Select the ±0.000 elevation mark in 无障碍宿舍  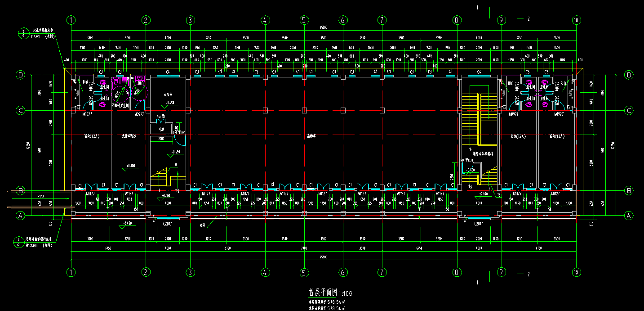click(130, 166)
